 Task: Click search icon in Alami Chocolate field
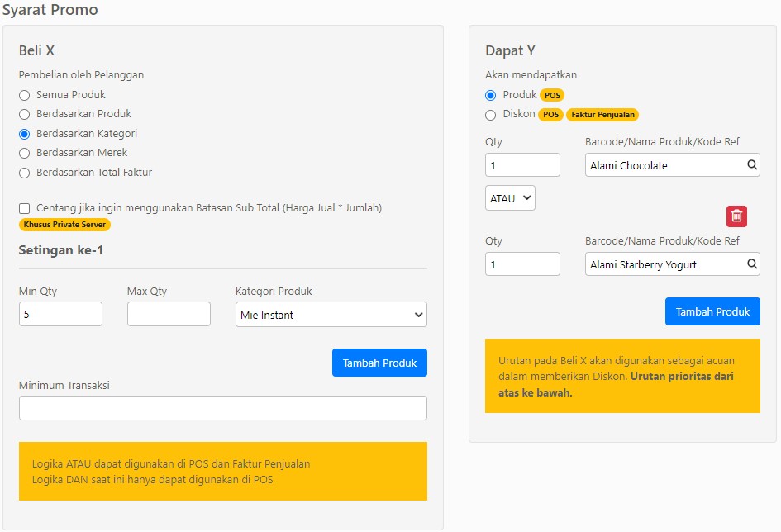click(x=751, y=164)
